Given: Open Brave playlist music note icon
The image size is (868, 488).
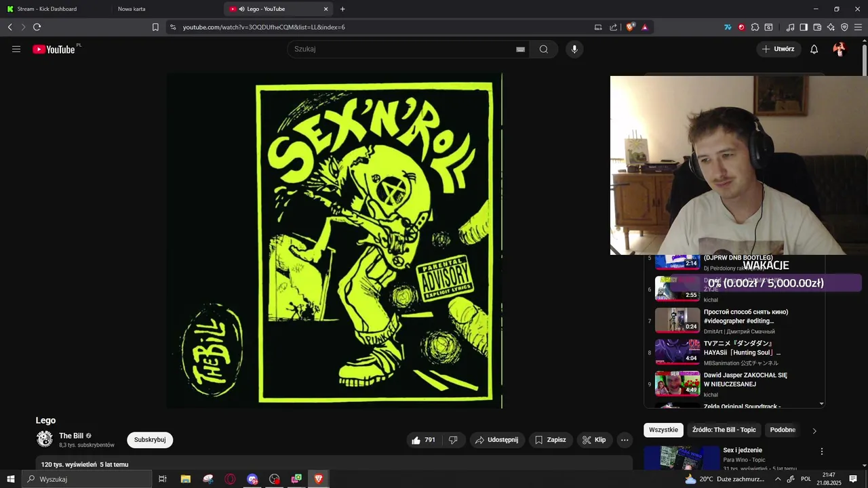Looking at the screenshot, I should [x=790, y=27].
